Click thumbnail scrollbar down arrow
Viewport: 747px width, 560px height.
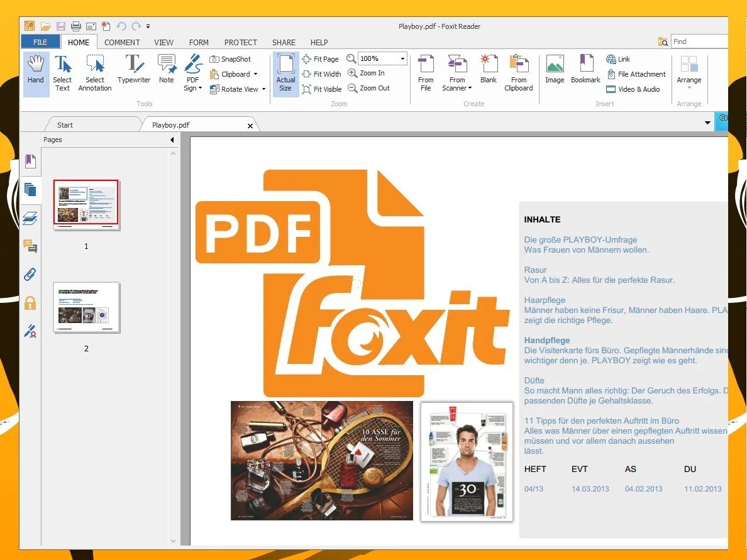(173, 541)
